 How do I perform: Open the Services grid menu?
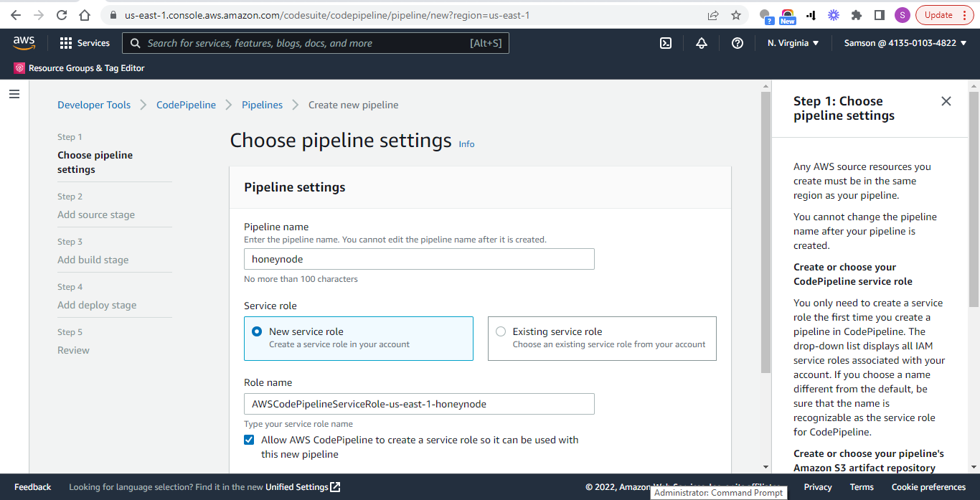[84, 43]
